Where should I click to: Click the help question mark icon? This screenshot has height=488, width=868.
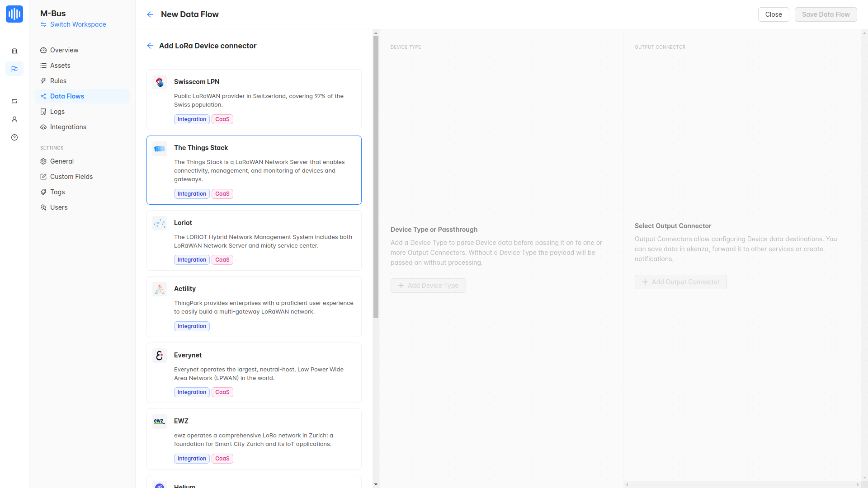tap(14, 137)
